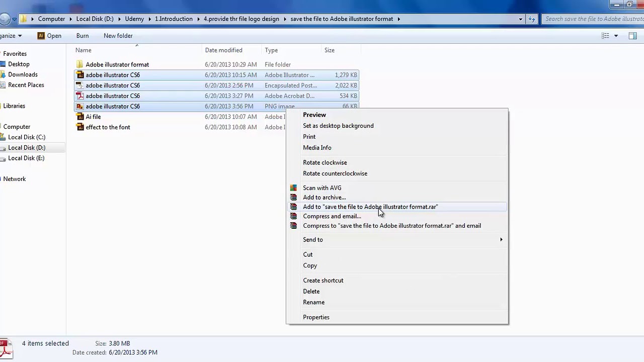Image resolution: width=644 pixels, height=362 pixels.
Task: Select Network in the navigation pane
Action: [14, 179]
